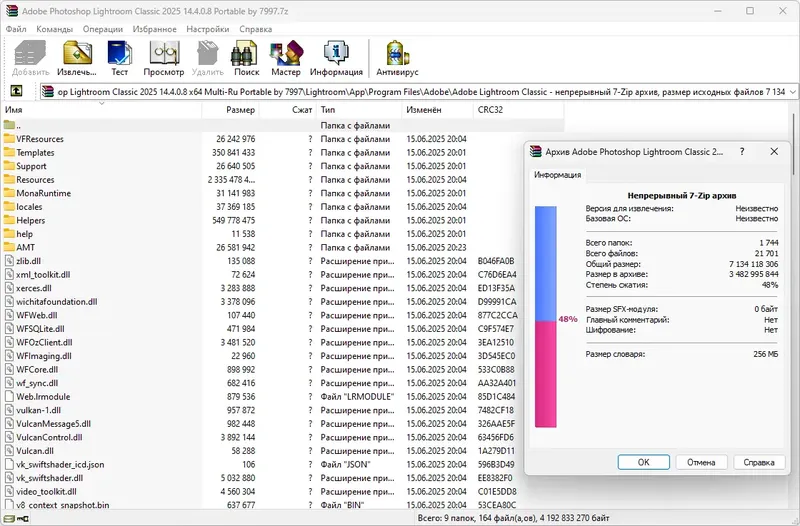This screenshot has width=800, height=526.
Task: Select WFWeb.dll file name
Action: point(37,315)
